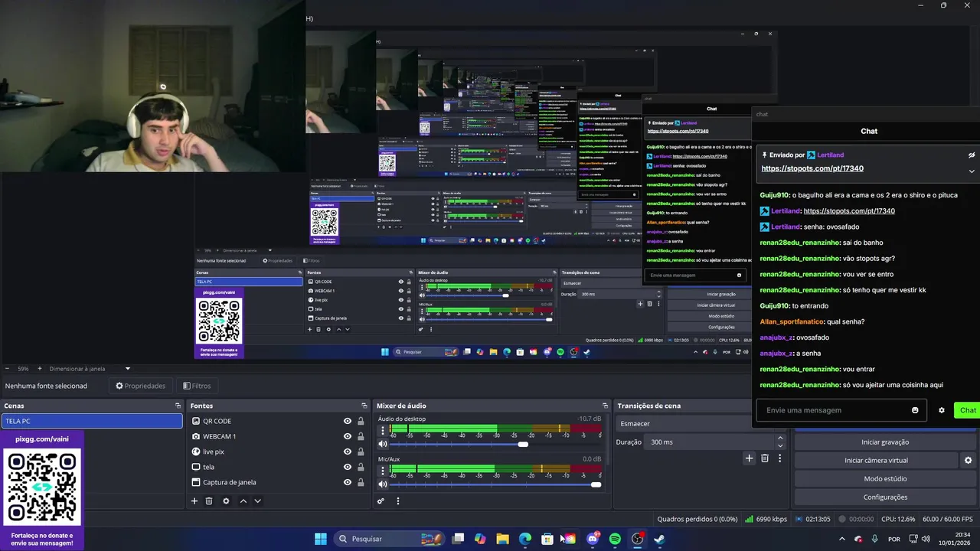Expand the pinned chat message chevron

coord(972,171)
